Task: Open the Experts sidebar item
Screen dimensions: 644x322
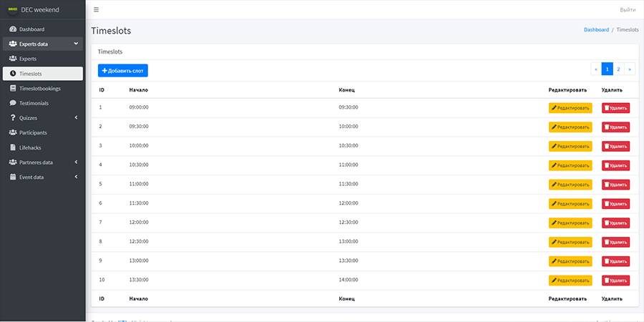Action: coord(27,59)
